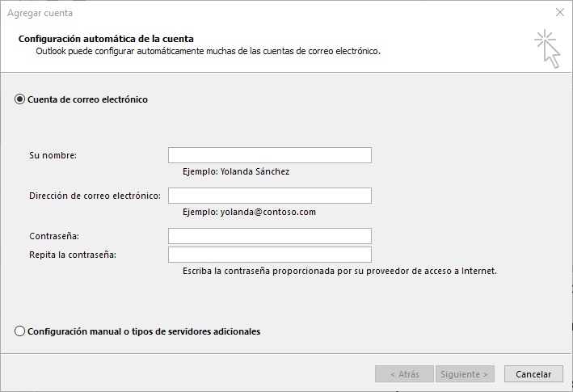Click the 'Outlook puede configurar automáticamente' description
573x392 pixels.
tap(209, 51)
